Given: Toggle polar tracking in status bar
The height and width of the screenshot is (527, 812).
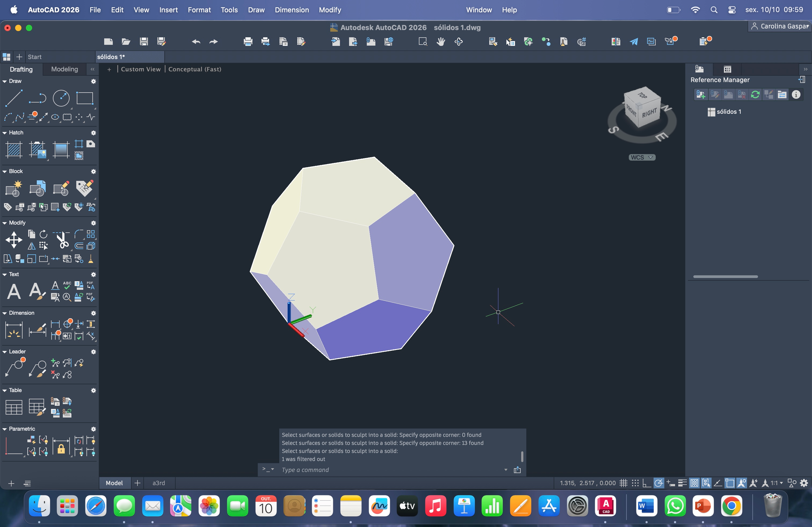Looking at the screenshot, I should click(659, 483).
